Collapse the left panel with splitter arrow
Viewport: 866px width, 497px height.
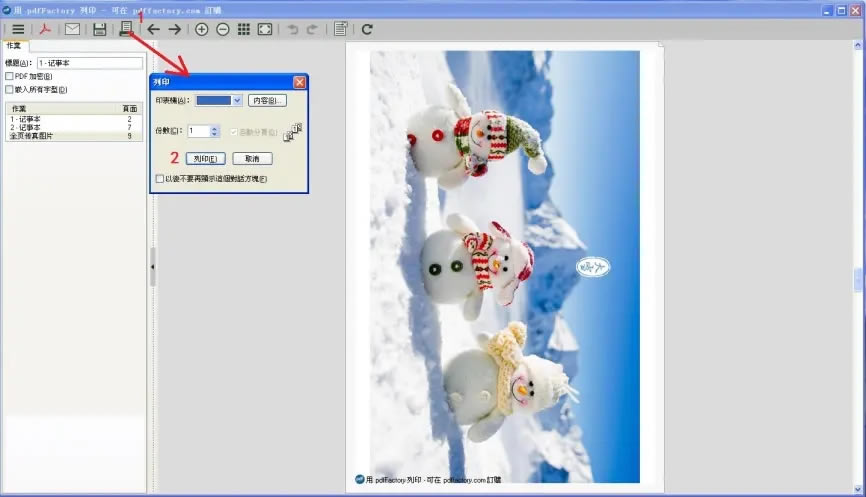click(x=152, y=268)
